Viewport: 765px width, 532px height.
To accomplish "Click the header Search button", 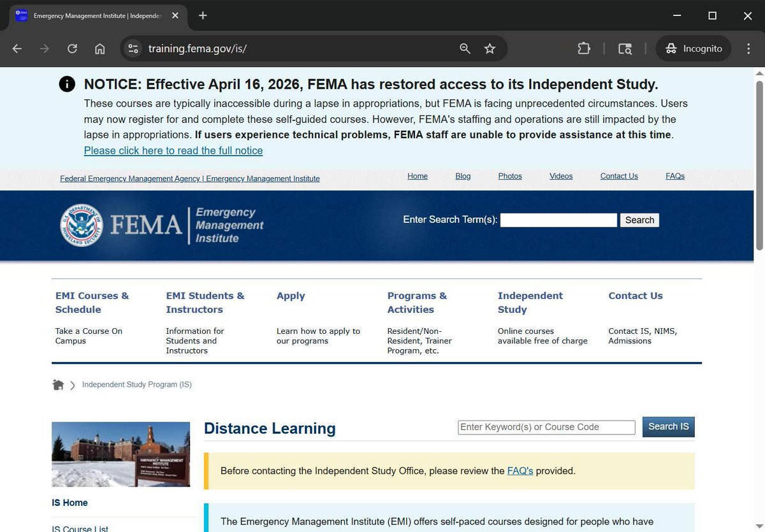I will pos(639,220).
